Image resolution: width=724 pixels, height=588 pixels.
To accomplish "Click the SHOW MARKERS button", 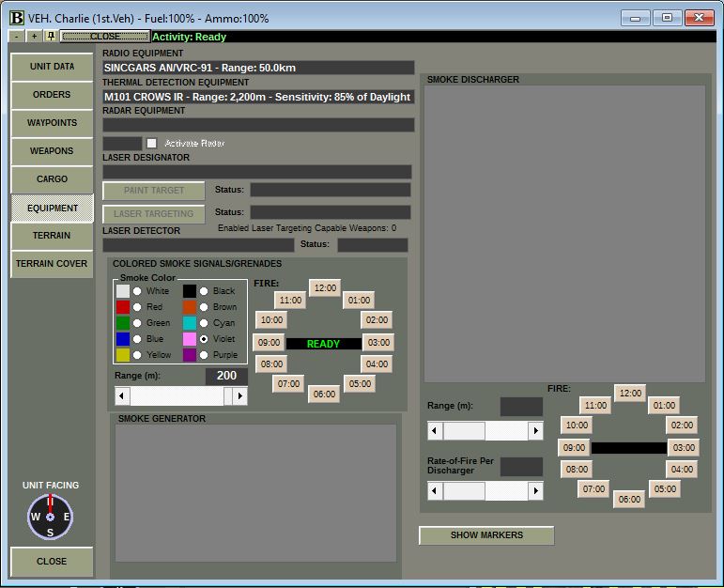I will 486,535.
